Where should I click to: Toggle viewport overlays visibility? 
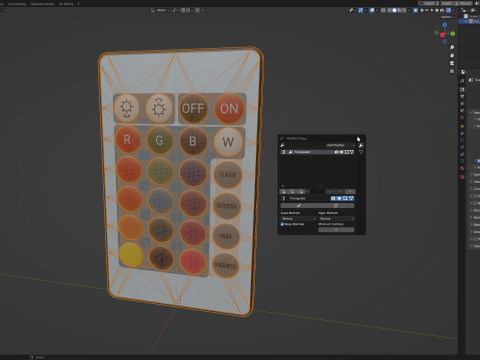coord(372,10)
